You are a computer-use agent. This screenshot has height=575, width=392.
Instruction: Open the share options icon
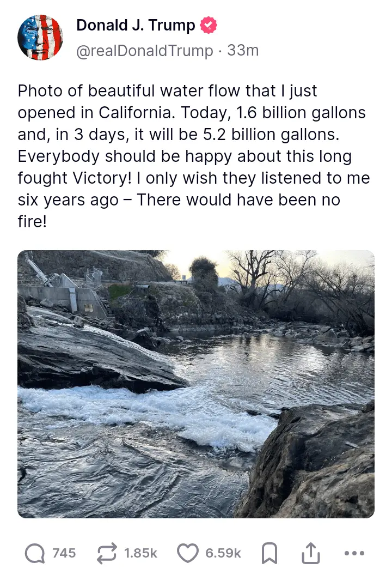pos(311,553)
